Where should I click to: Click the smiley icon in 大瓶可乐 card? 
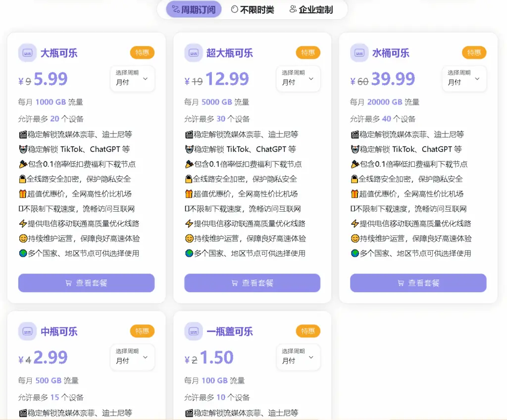(23, 238)
